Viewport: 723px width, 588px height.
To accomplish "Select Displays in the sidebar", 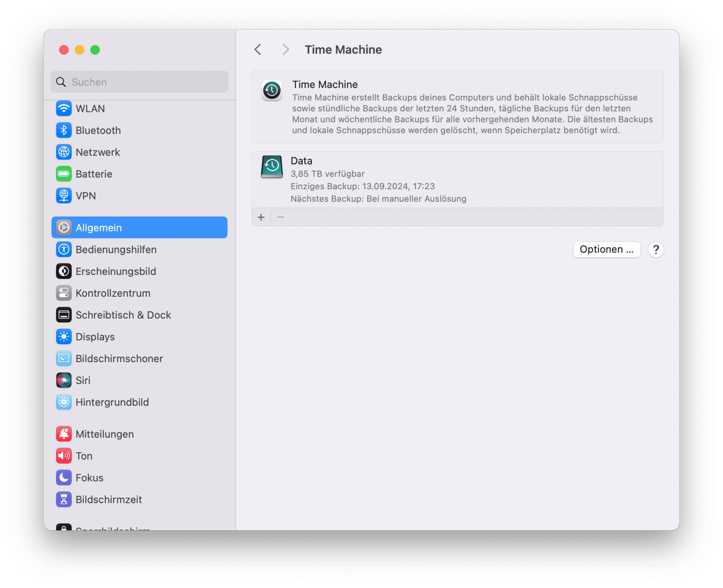I will click(x=139, y=337).
